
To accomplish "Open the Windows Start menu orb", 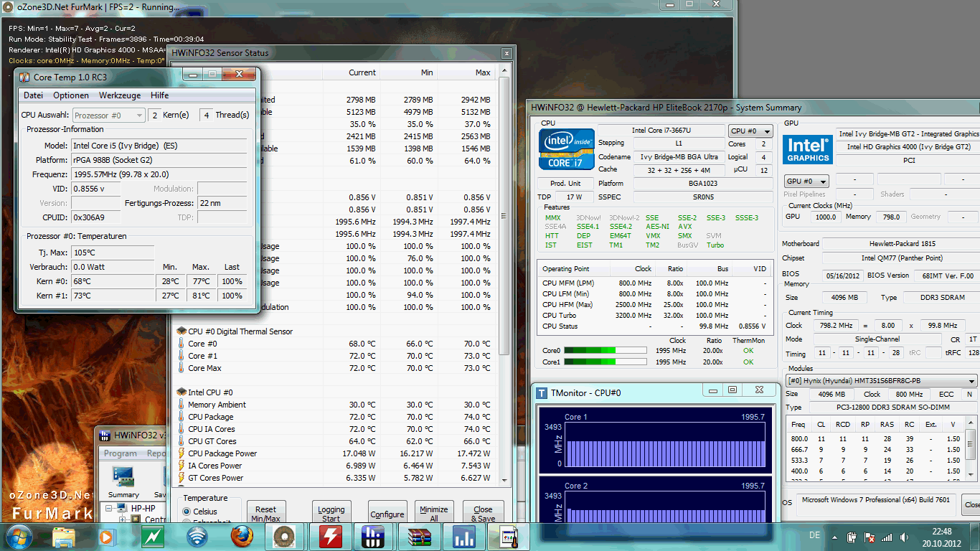I will click(x=19, y=537).
